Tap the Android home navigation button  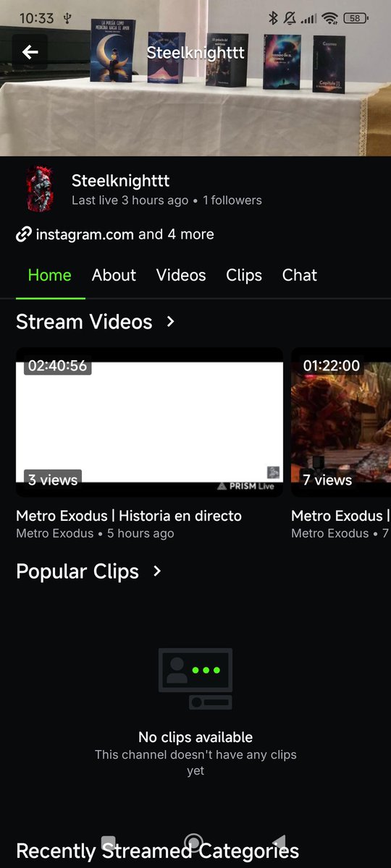pos(193,843)
